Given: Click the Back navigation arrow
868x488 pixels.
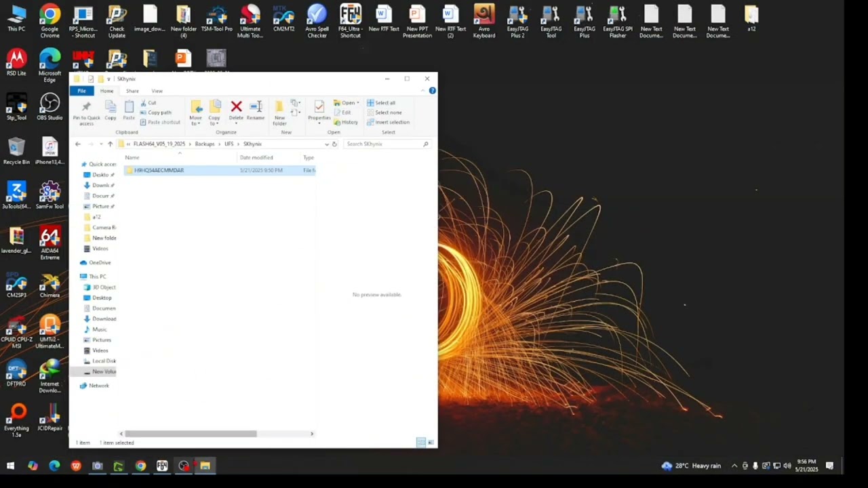Looking at the screenshot, I should (x=78, y=144).
